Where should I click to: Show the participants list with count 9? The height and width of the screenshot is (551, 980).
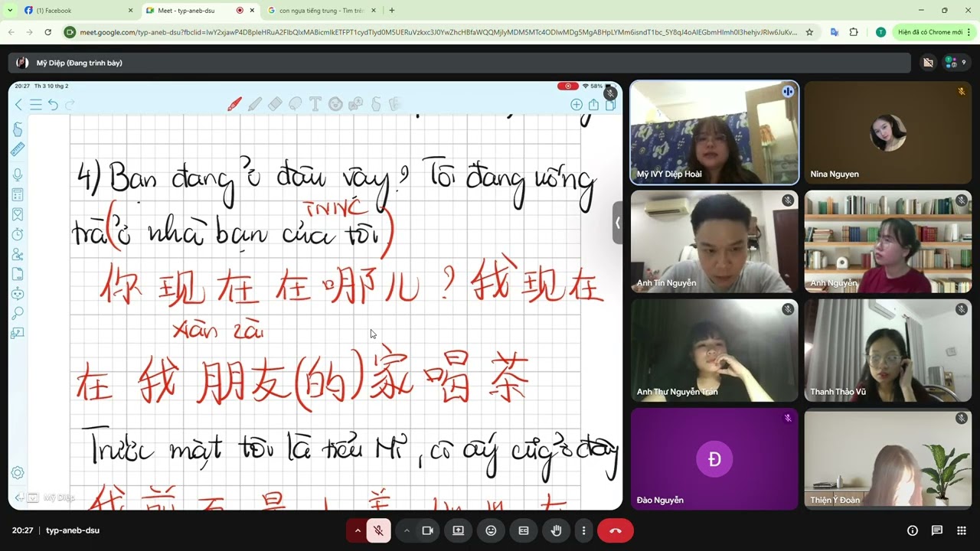pyautogui.click(x=954, y=63)
